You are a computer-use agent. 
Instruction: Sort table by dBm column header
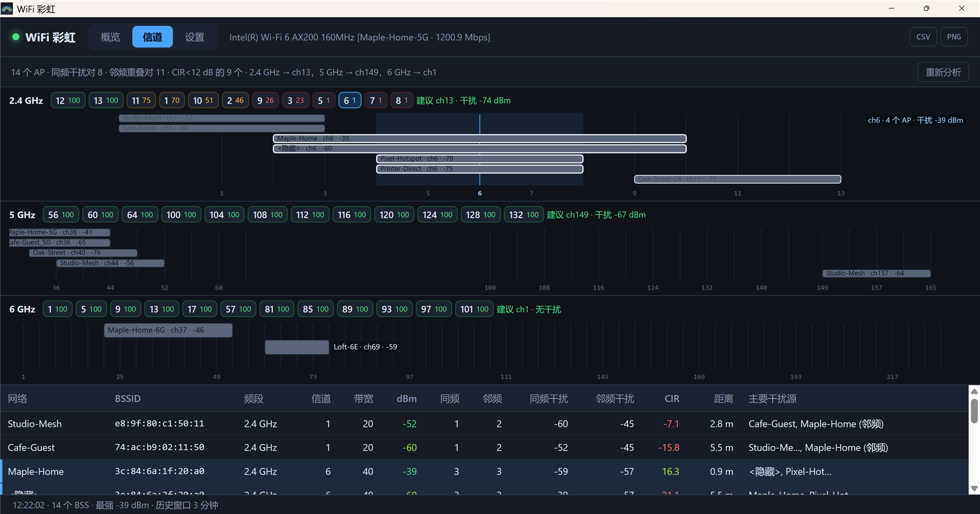pos(406,399)
